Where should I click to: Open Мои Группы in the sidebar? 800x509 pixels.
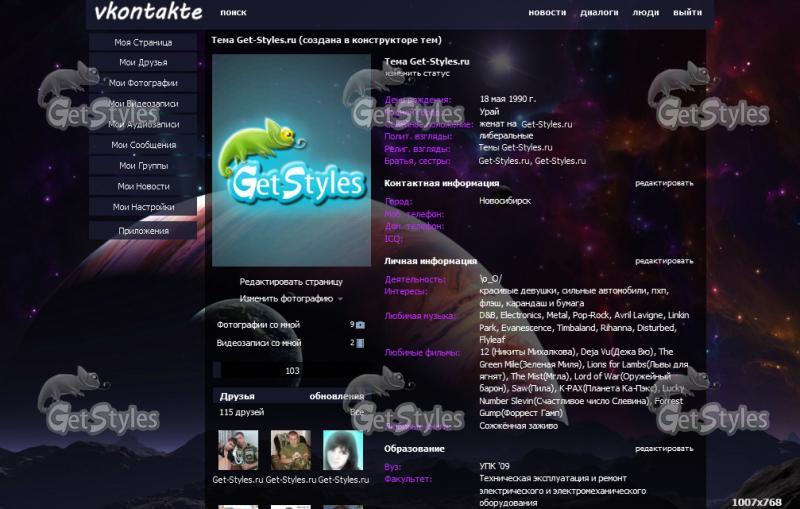pos(143,166)
